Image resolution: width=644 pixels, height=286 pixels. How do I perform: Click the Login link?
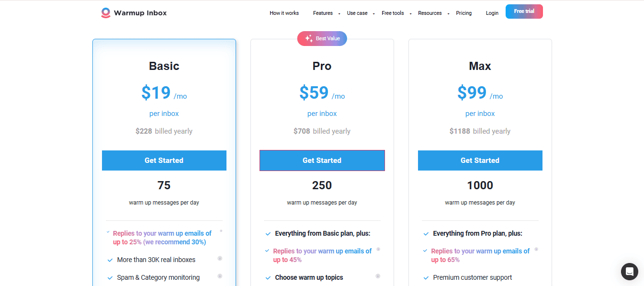492,13
